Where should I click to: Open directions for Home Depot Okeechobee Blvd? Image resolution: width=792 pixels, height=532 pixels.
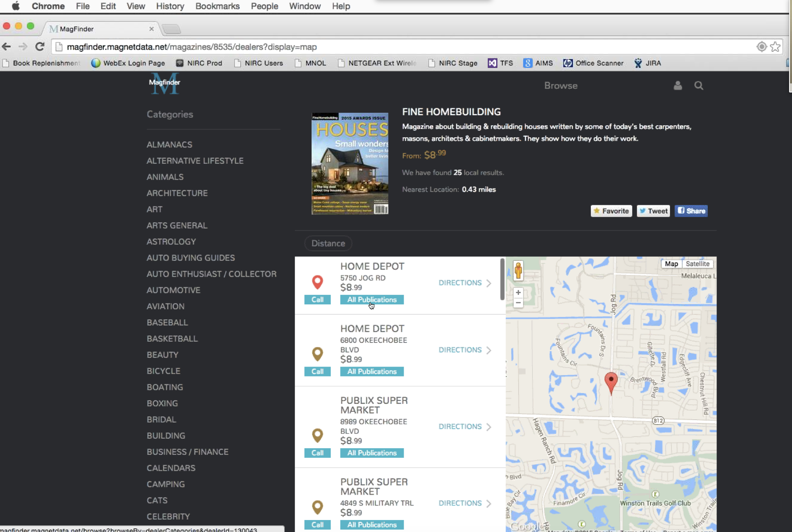point(465,350)
